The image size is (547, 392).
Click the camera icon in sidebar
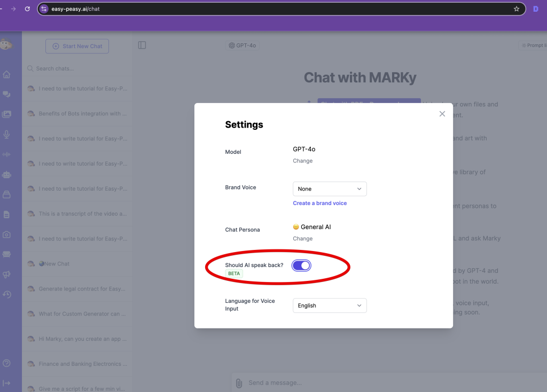(x=7, y=234)
